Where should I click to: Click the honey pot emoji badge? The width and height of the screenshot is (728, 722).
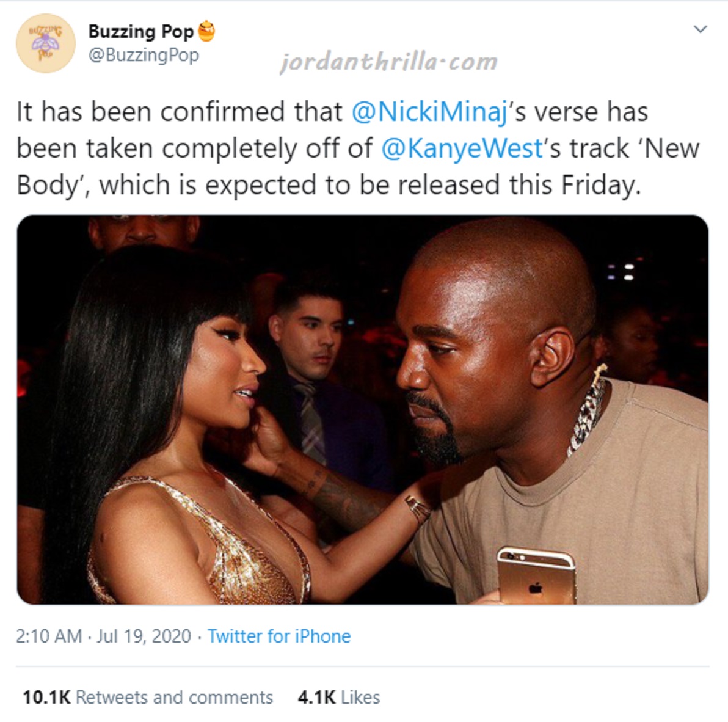pos(206,31)
